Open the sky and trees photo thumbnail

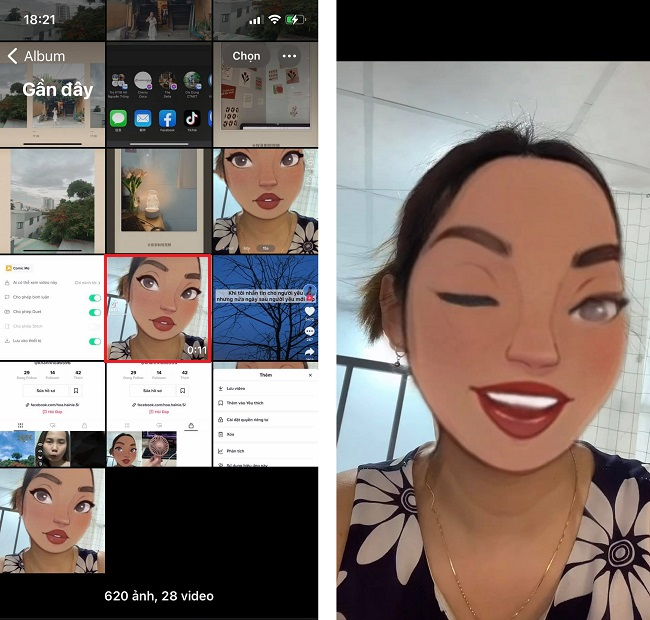click(52, 201)
